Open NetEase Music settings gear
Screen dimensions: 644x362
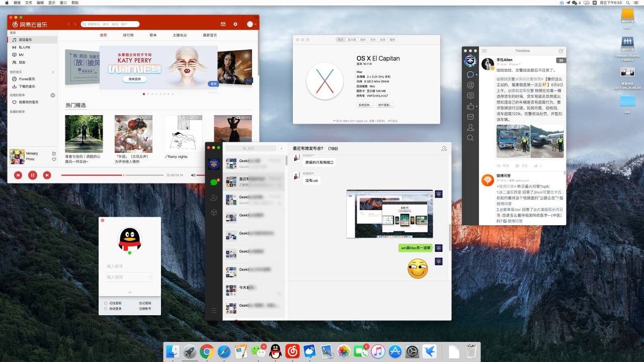pyautogui.click(x=235, y=24)
